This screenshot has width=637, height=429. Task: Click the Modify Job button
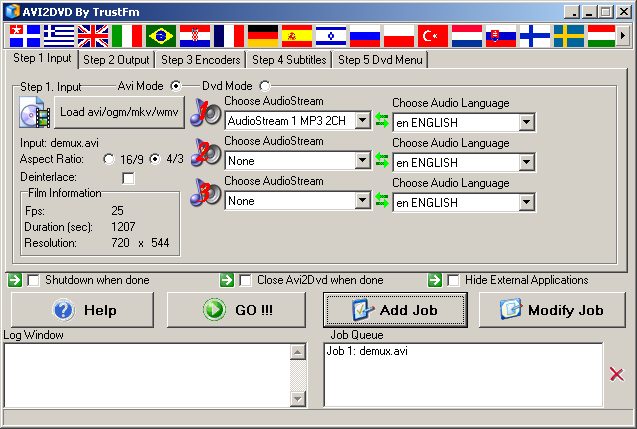(552, 310)
